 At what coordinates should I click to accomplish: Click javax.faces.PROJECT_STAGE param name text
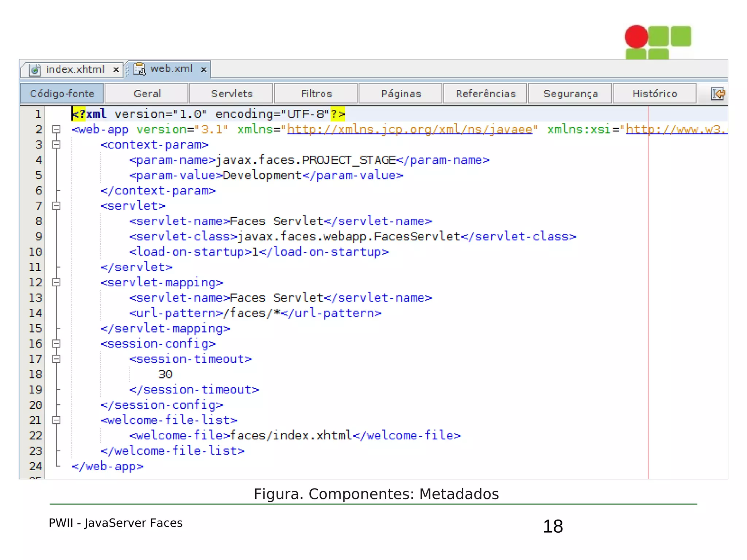[x=306, y=160]
